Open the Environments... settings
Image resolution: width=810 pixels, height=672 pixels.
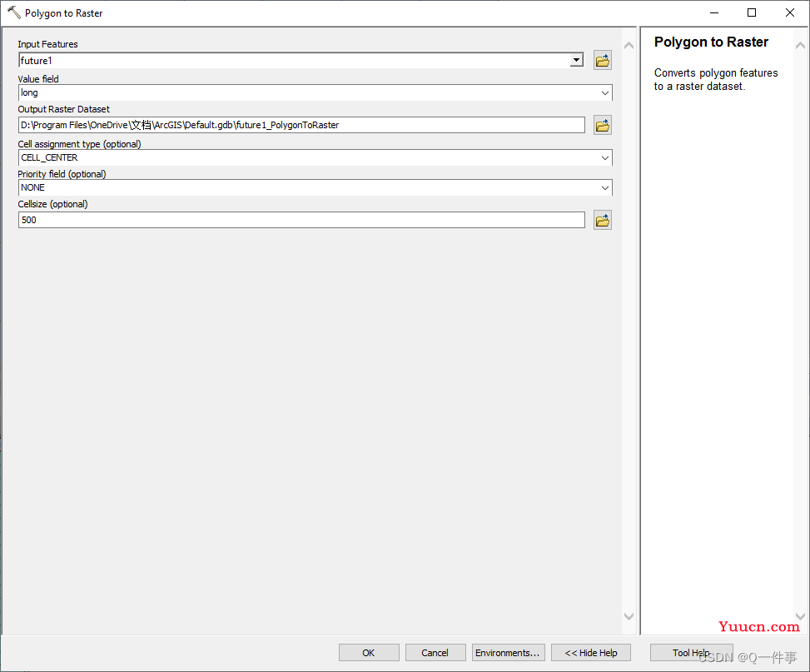(x=509, y=653)
